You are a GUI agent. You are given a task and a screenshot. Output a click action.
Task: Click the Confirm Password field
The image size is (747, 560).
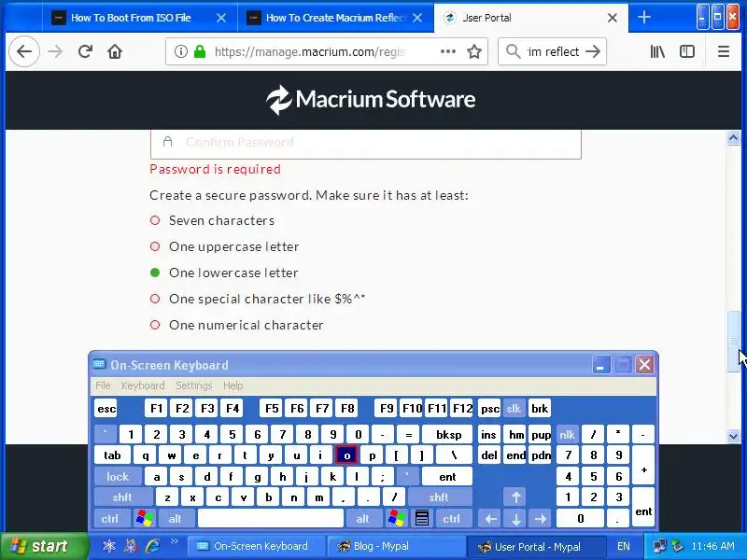coord(366,143)
